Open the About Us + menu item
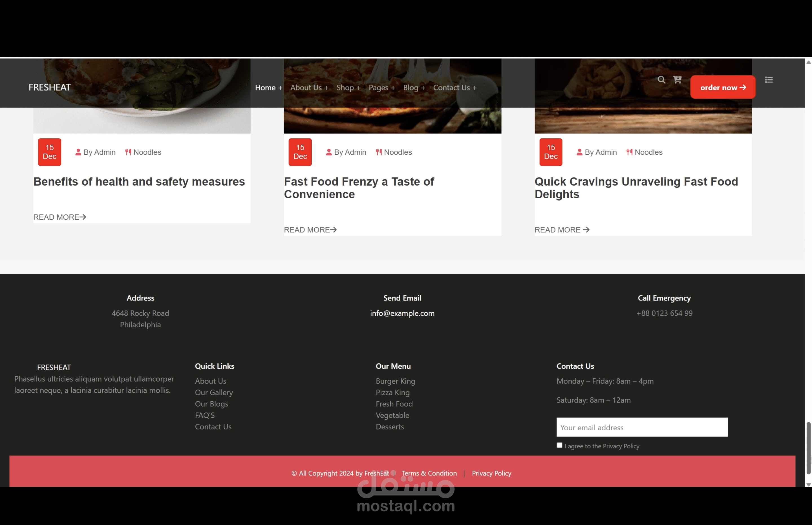Screen dimensions: 812x525 pyautogui.click(x=309, y=88)
